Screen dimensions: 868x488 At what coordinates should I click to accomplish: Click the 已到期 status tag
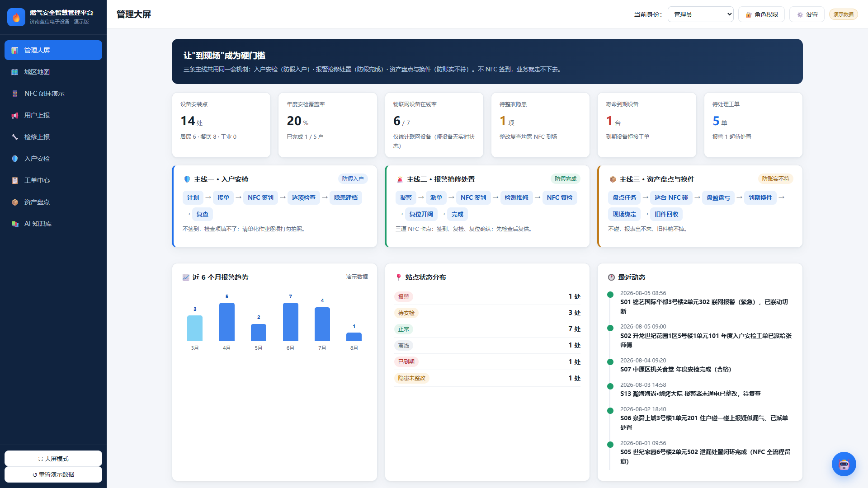(406, 362)
